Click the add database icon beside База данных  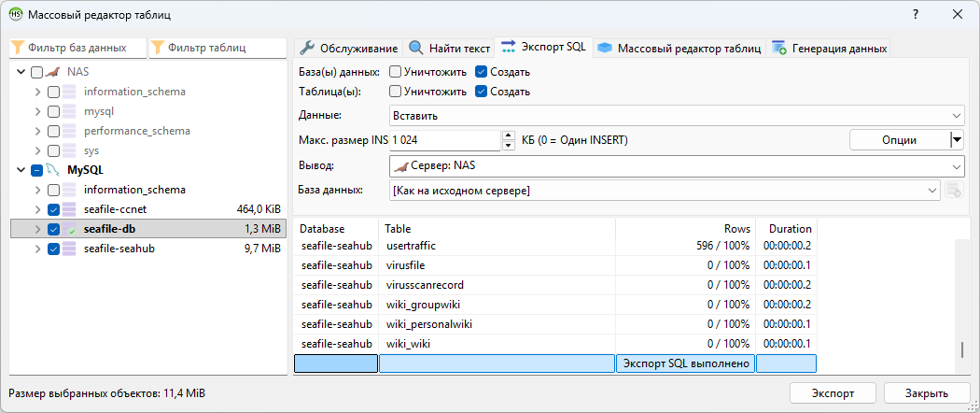click(x=954, y=191)
